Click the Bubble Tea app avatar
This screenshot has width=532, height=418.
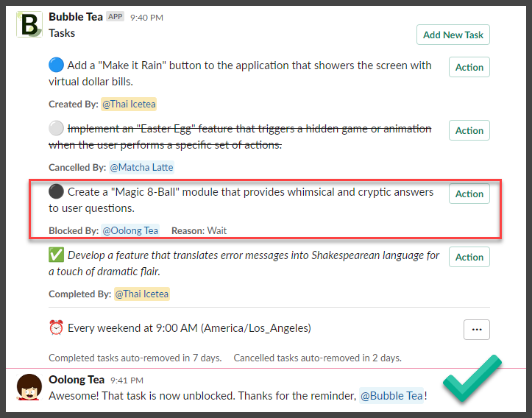29,24
